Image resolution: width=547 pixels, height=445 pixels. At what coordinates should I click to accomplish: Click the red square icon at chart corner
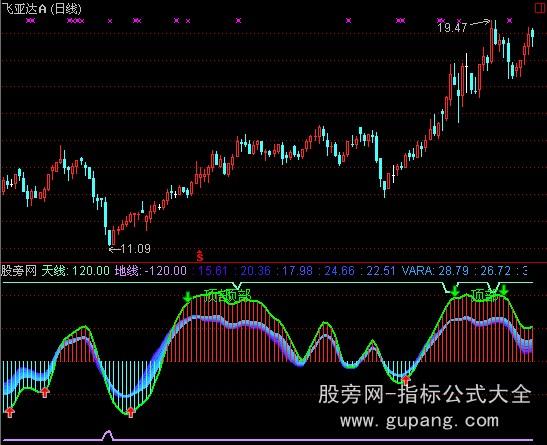click(x=541, y=8)
